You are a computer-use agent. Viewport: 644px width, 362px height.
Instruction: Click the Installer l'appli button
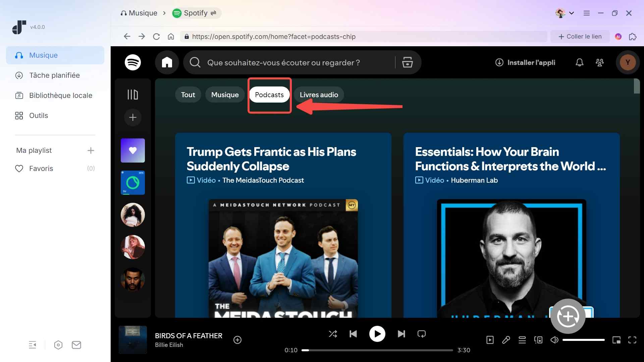coord(526,62)
